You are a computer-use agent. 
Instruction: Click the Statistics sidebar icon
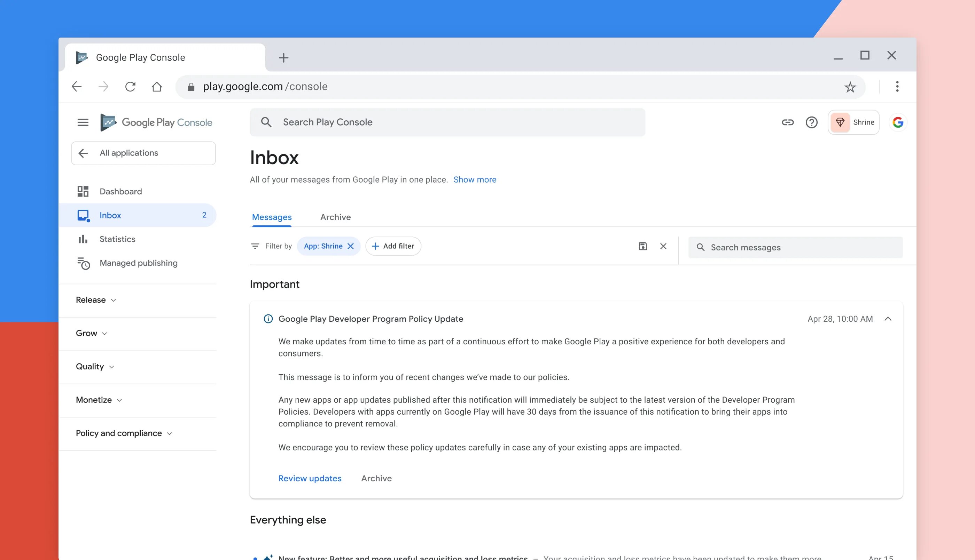pyautogui.click(x=83, y=239)
